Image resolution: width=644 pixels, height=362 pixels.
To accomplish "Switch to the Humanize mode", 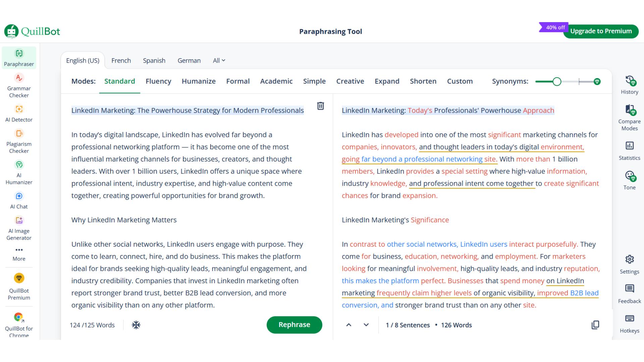I will 199,81.
